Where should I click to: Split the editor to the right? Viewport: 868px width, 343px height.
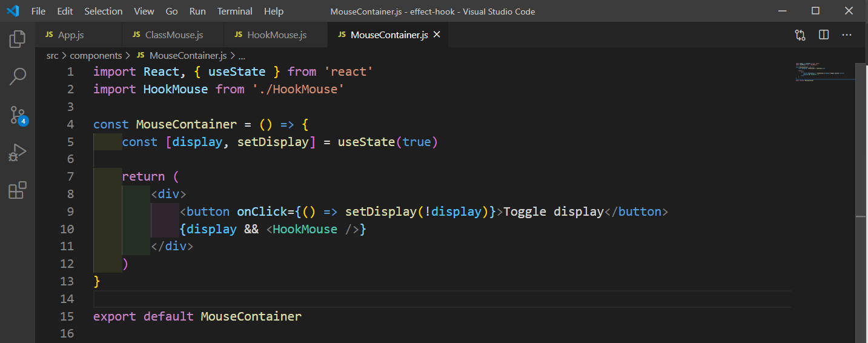(824, 35)
